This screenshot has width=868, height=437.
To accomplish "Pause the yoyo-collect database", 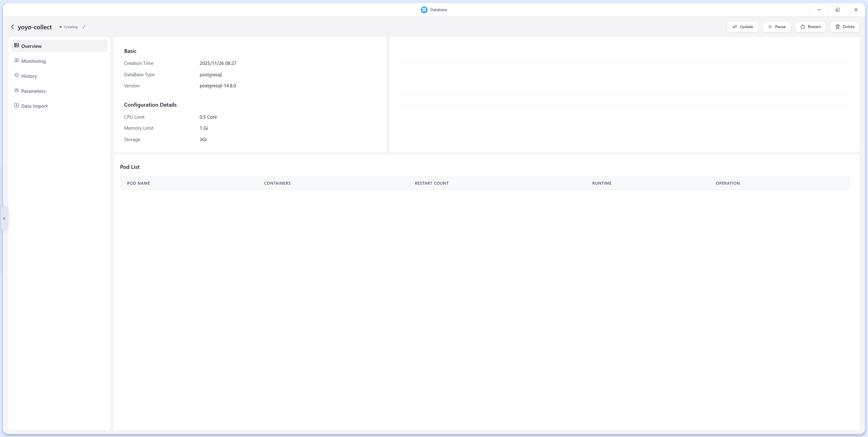I will (776, 27).
